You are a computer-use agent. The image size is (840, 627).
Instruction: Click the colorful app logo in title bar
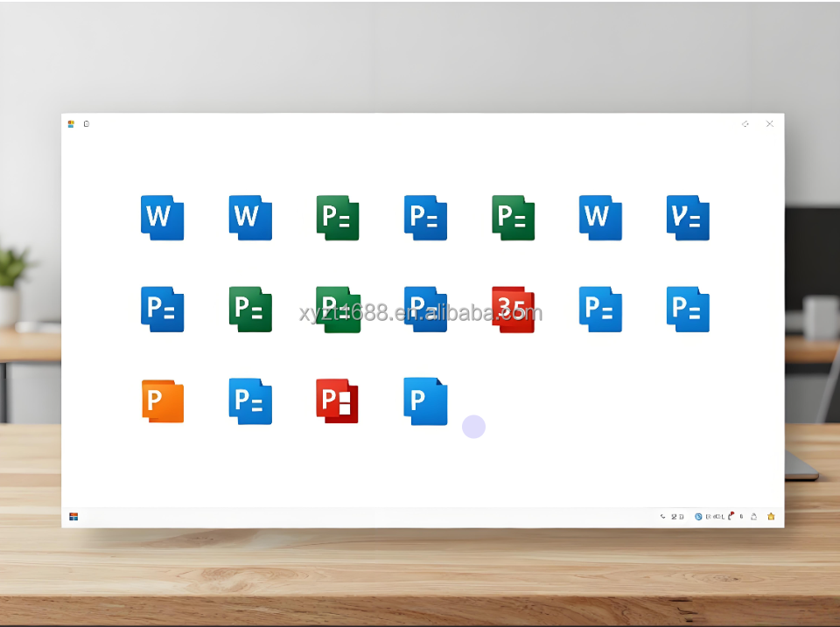click(71, 123)
